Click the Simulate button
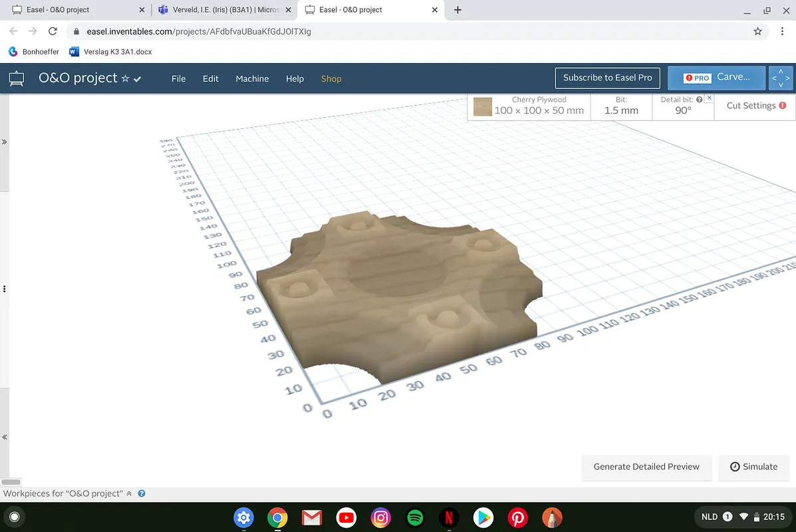This screenshot has height=532, width=796. 753,467
